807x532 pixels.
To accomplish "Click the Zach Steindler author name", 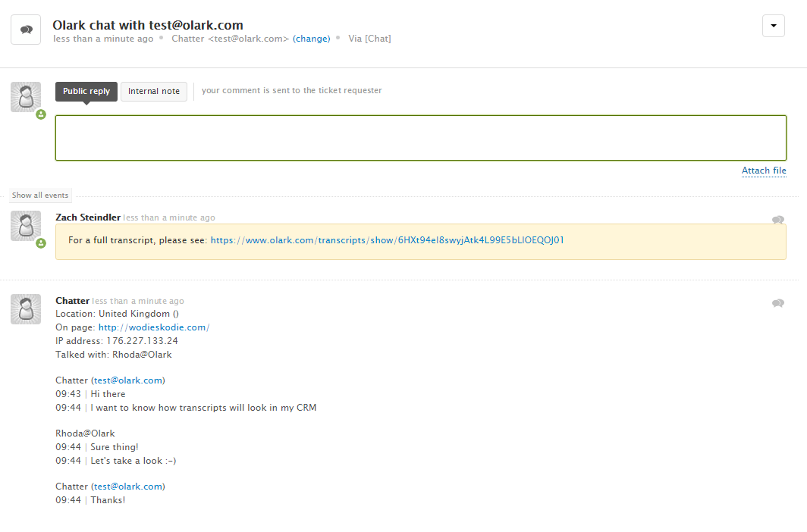I will [88, 217].
